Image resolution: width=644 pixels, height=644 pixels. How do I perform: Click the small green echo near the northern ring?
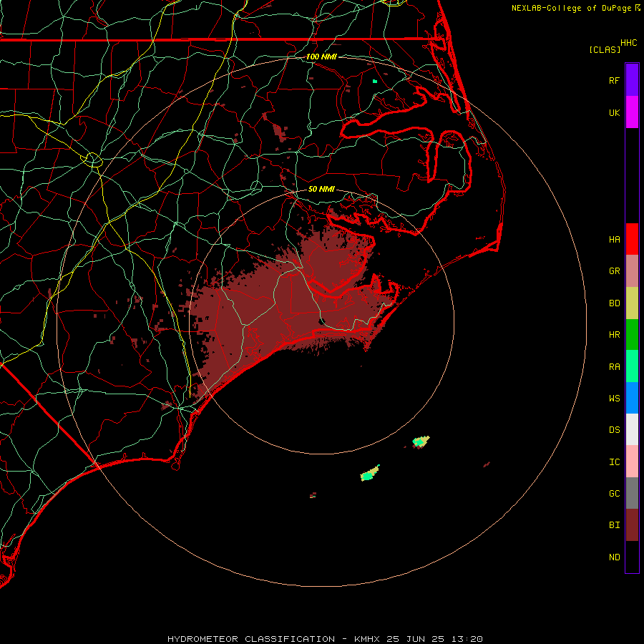click(374, 82)
